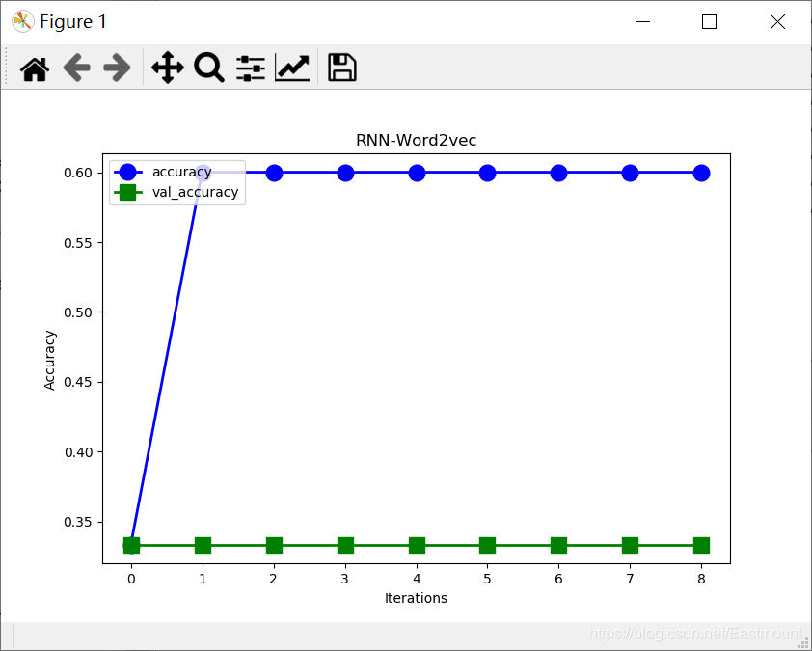Click the 0.60 y-axis tick label
This screenshot has width=812, height=651.
[78, 173]
